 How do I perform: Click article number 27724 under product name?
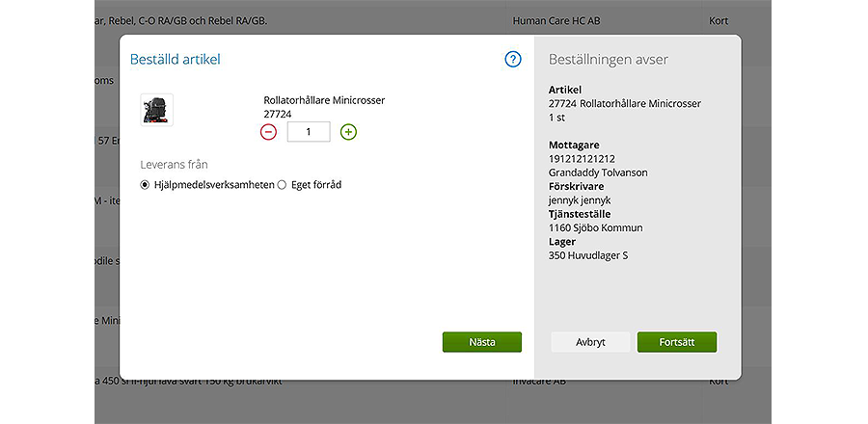point(278,114)
